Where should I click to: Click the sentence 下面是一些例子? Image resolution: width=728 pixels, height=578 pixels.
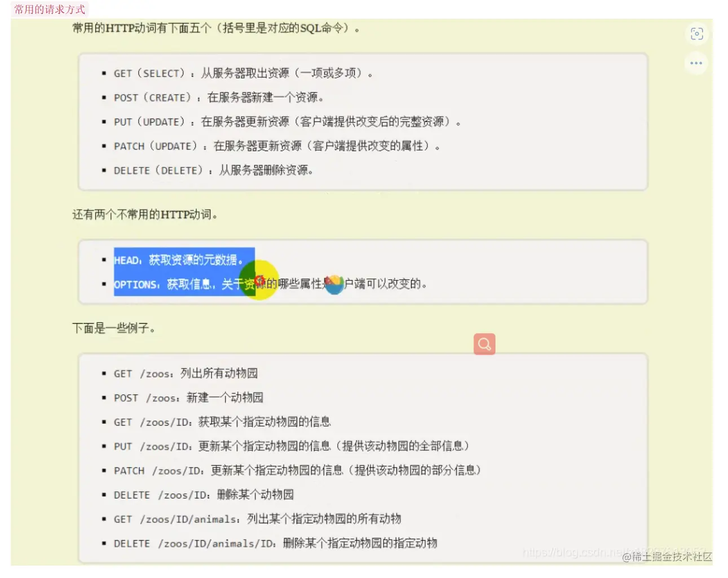(x=113, y=328)
